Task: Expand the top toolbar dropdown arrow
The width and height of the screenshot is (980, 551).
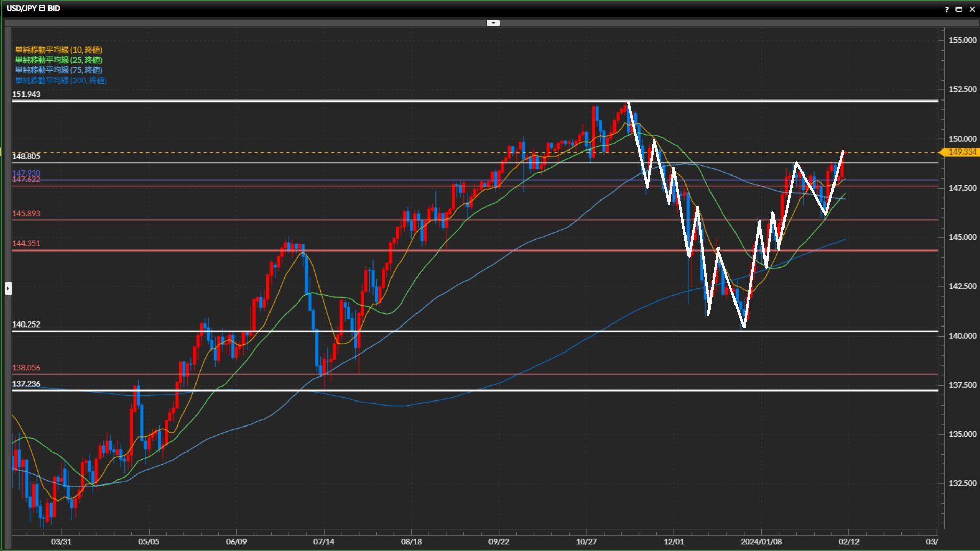Action: (x=493, y=23)
